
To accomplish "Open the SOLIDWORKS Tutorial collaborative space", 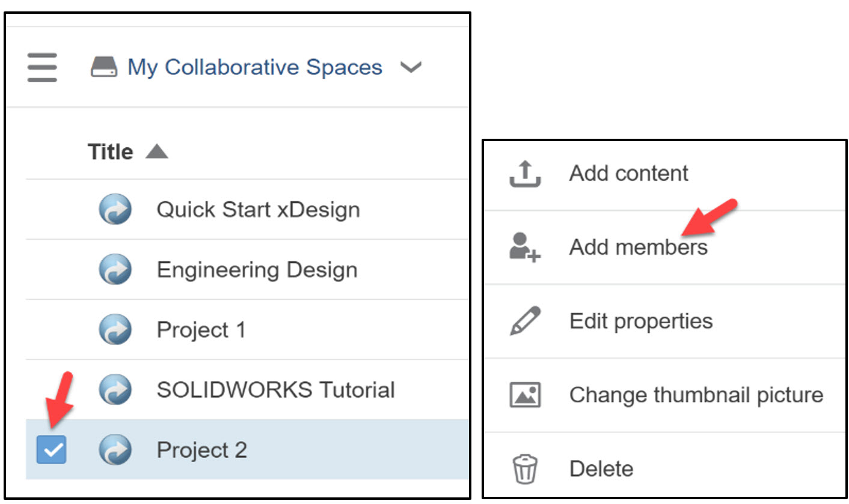I will click(x=275, y=389).
